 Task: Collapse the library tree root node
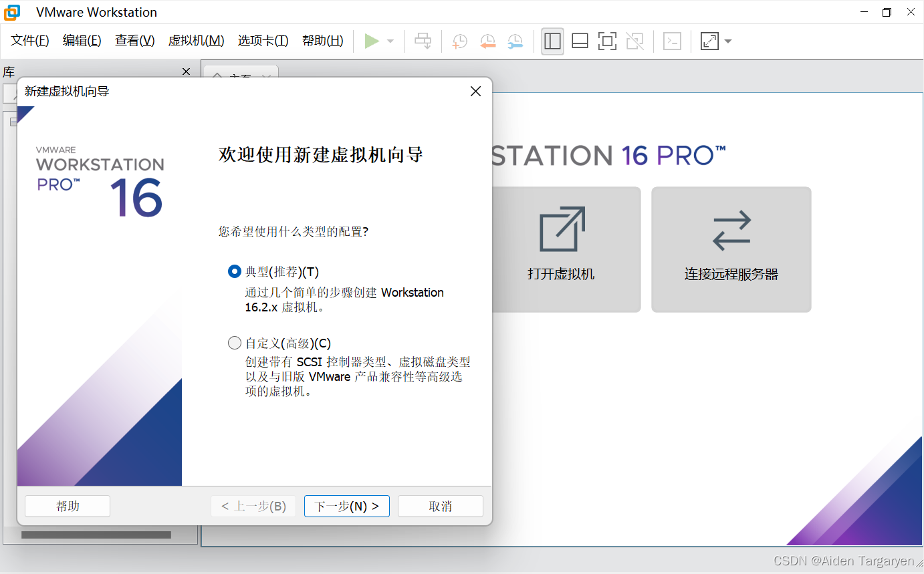13,121
